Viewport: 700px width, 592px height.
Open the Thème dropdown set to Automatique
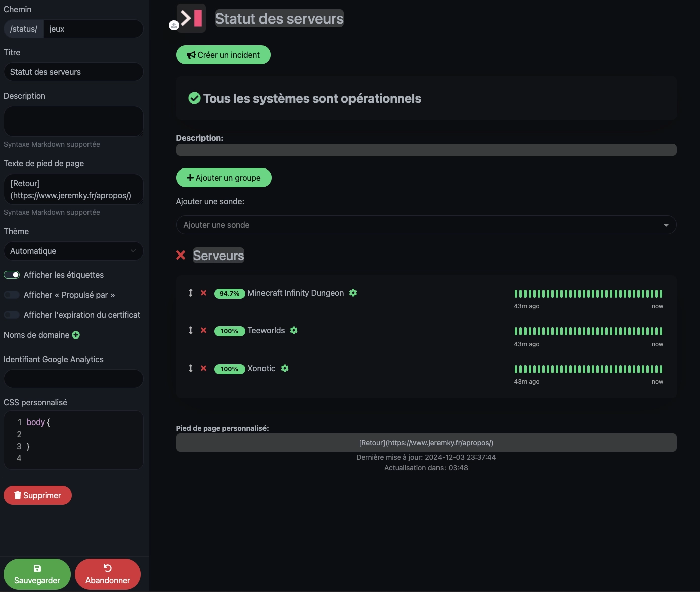pyautogui.click(x=73, y=251)
